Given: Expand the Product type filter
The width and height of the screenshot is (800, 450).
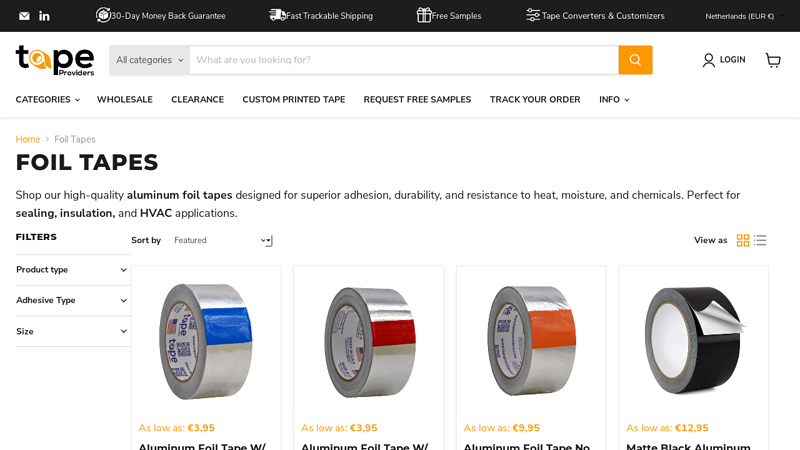Looking at the screenshot, I should [x=71, y=270].
